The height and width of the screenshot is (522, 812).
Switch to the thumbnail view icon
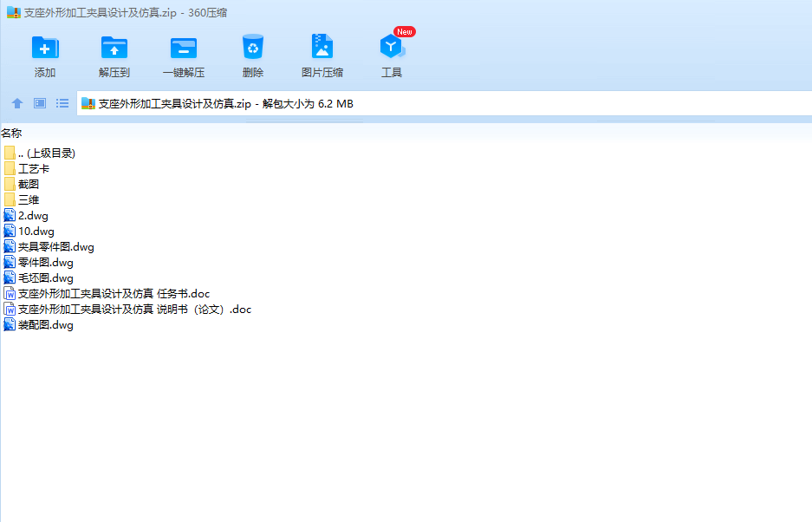point(40,103)
